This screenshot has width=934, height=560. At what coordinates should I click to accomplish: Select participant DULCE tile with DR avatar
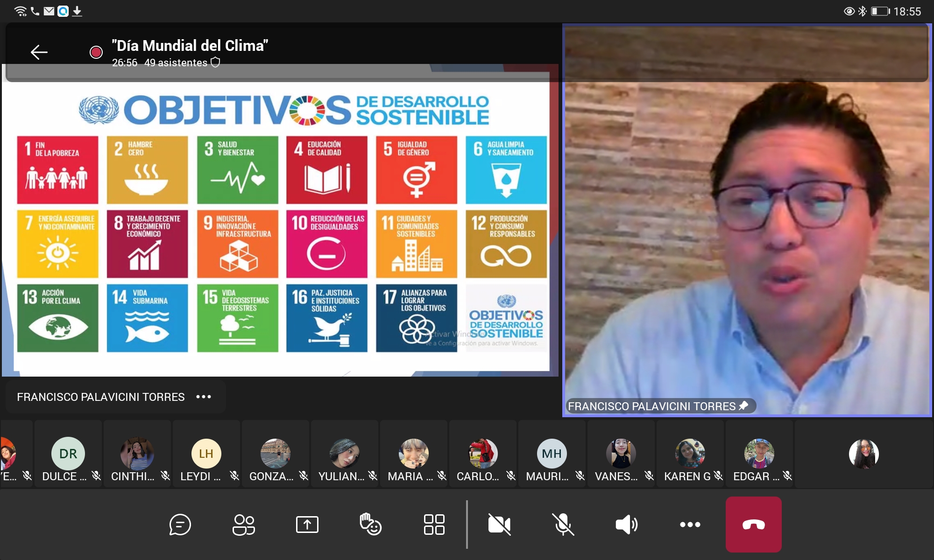68,454
